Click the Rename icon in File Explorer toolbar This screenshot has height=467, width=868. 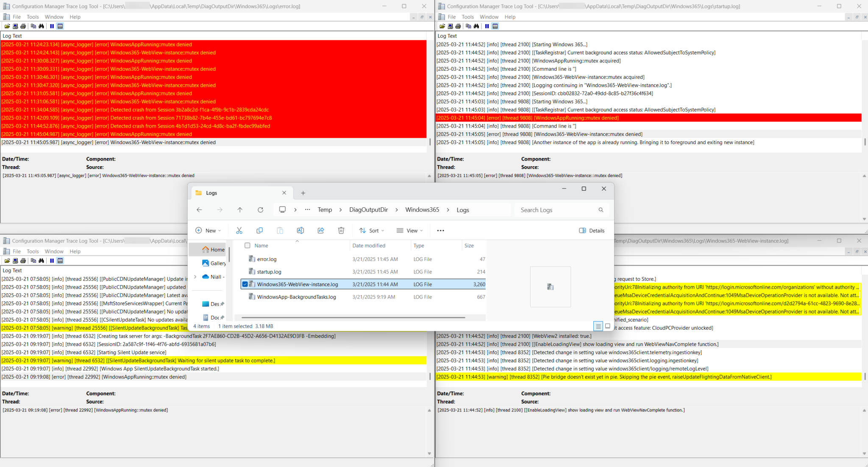click(300, 231)
